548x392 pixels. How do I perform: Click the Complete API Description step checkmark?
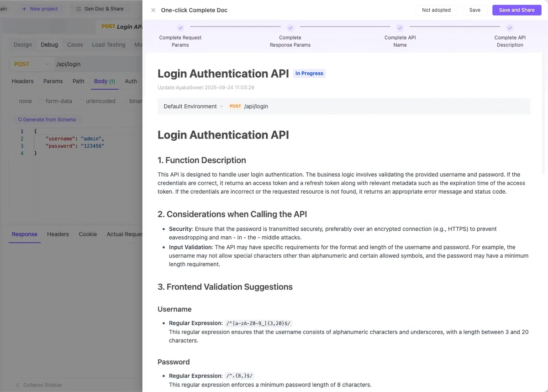point(510,28)
